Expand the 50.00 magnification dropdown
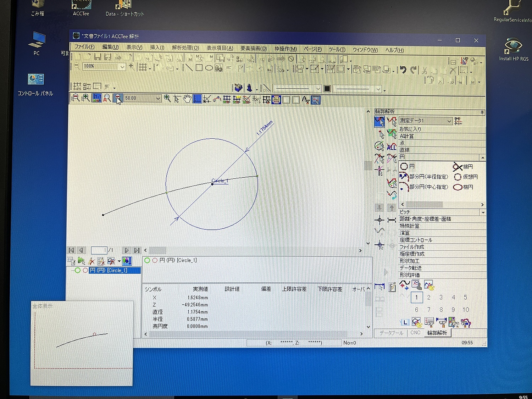Screen dimensions: 532x399 158,98
